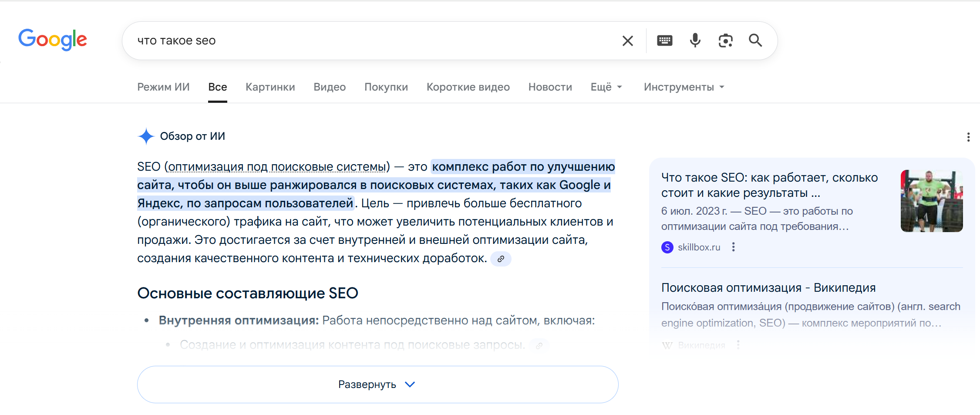This screenshot has width=980, height=415.
Task: Clear the search query with X
Action: pyautogui.click(x=627, y=41)
